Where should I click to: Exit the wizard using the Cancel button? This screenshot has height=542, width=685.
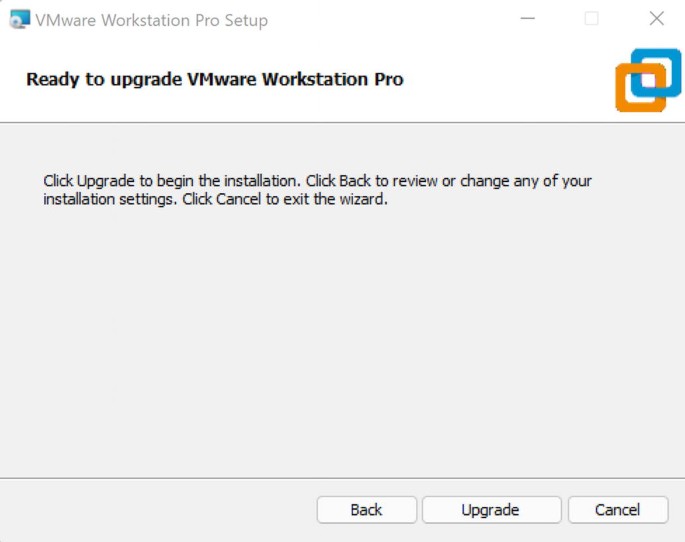coord(617,510)
